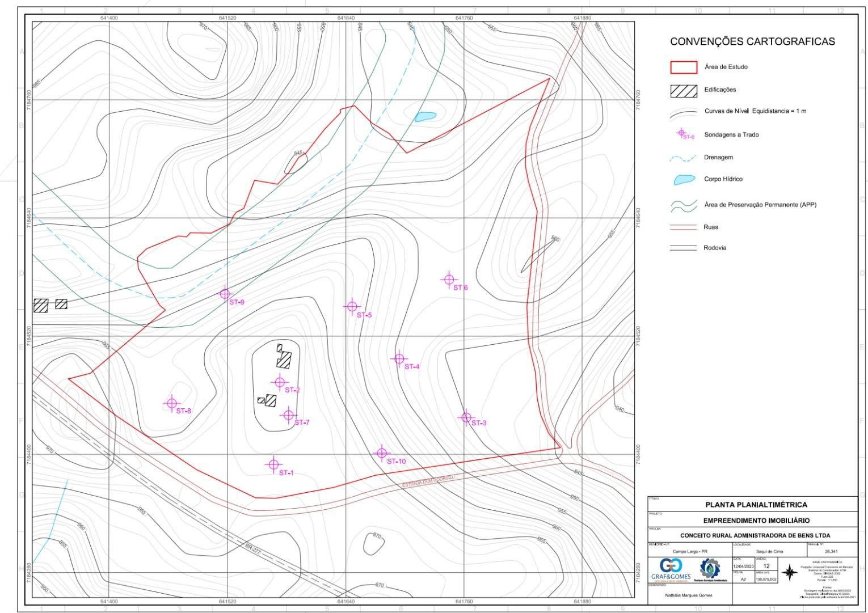Viewport: 868px width, 613px height.
Task: Click the Convenções Cartograficas legend heading
Action: point(752,41)
